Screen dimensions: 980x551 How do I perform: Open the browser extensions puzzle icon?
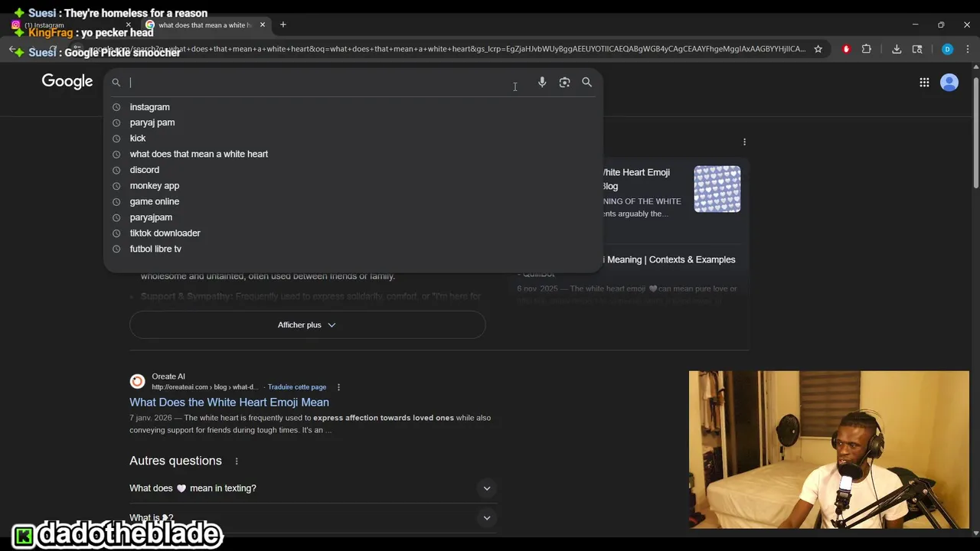[867, 49]
